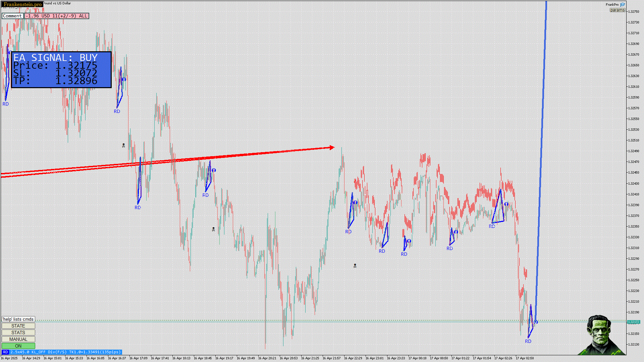Toggle the green ON button off
The height and width of the screenshot is (362, 644).
click(x=18, y=346)
